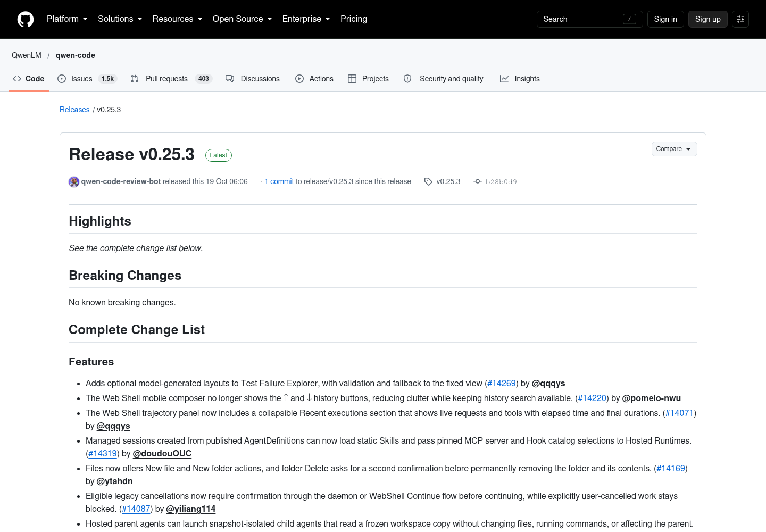766x532 pixels.
Task: Open the qwen-code-review-bot avatar
Action: click(74, 182)
